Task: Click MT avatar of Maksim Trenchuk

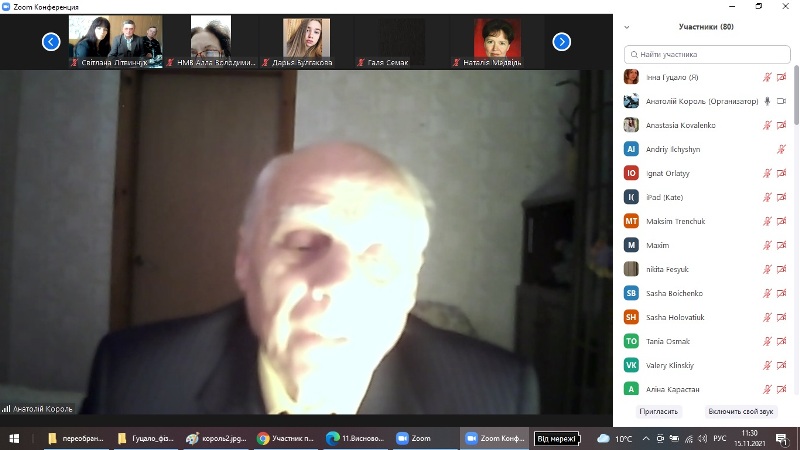Action: (x=631, y=221)
